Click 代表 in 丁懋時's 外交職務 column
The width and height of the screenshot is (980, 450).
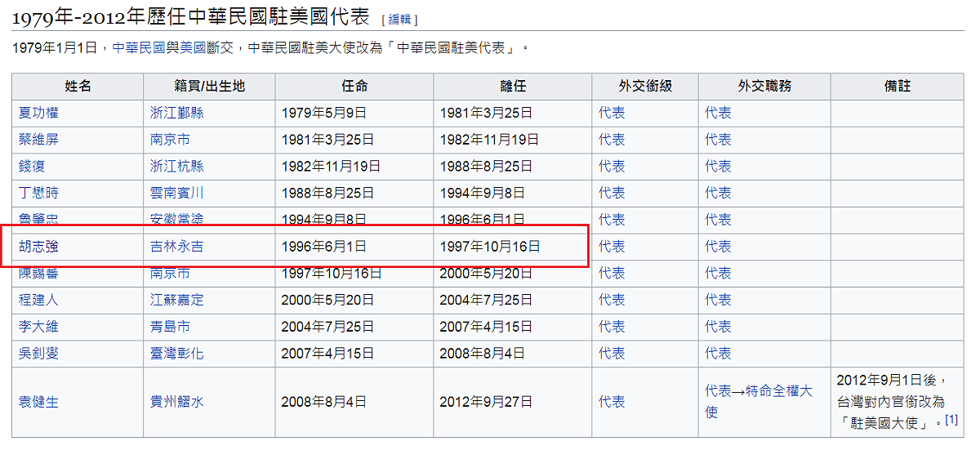pyautogui.click(x=719, y=193)
